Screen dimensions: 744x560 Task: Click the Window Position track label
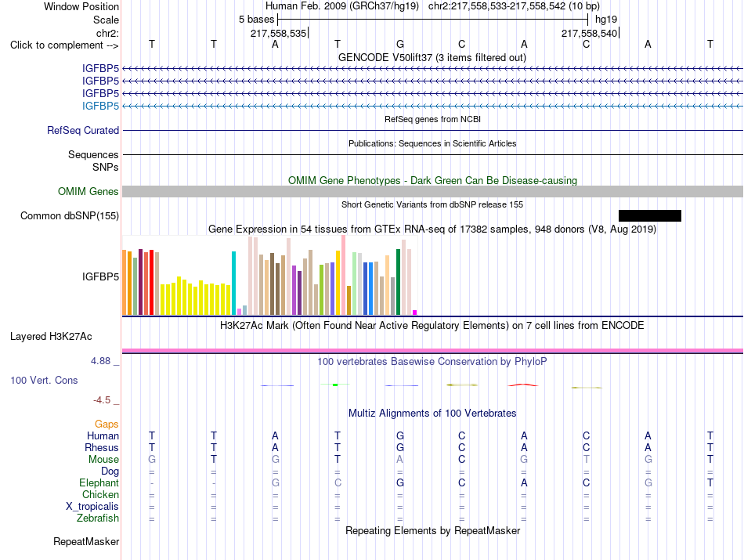(x=81, y=6)
